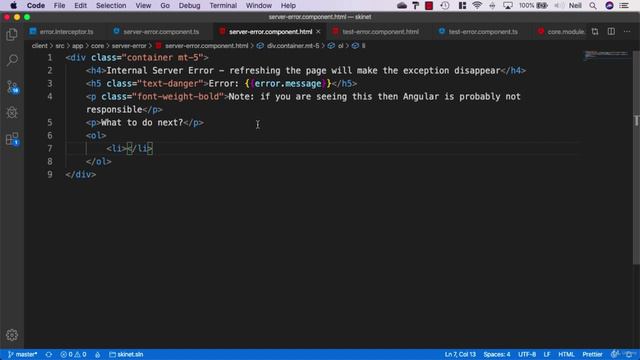Open the File menu

tap(60, 5)
